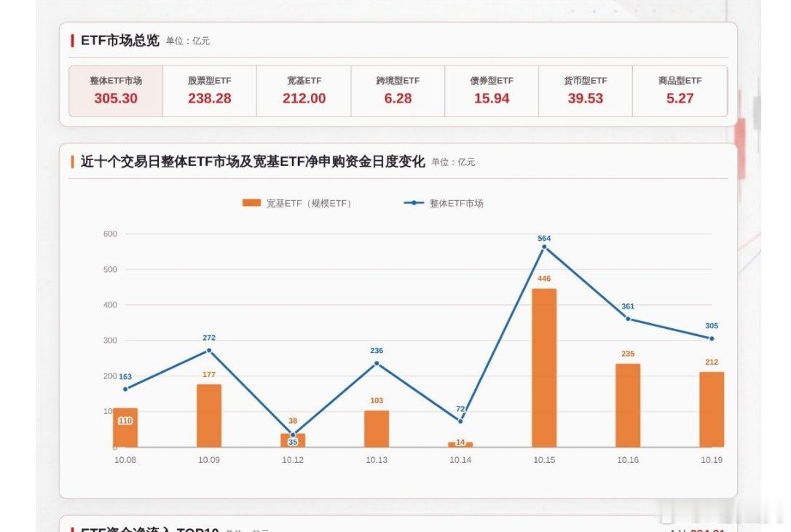The image size is (791, 532).
Task: Select the 10.16 bar labeled 235
Action: (628, 405)
